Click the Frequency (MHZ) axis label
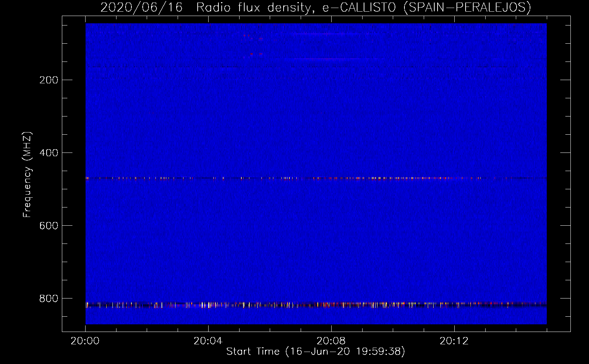Image resolution: width=589 pixels, height=364 pixels. 27,175
